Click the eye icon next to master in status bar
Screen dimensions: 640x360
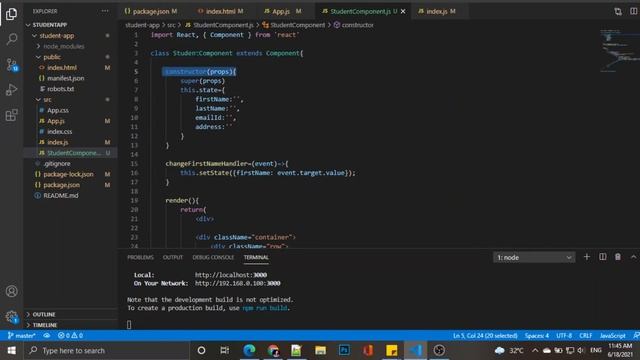click(x=47, y=336)
